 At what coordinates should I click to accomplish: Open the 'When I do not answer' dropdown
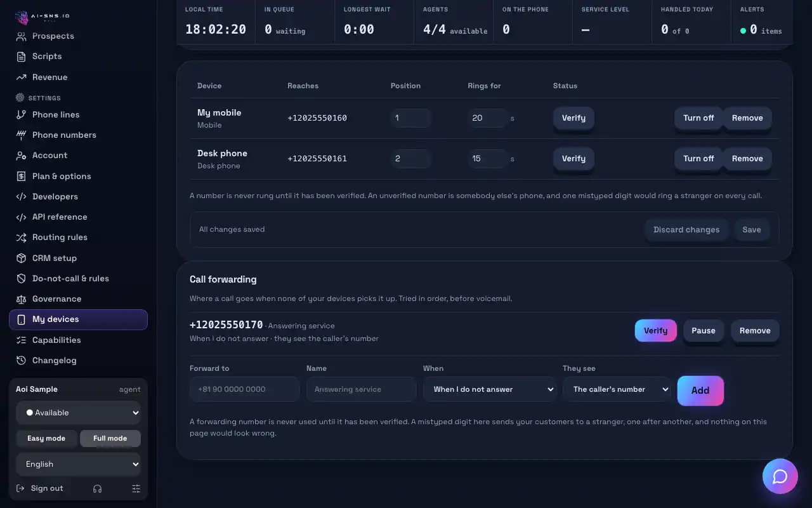tap(490, 389)
